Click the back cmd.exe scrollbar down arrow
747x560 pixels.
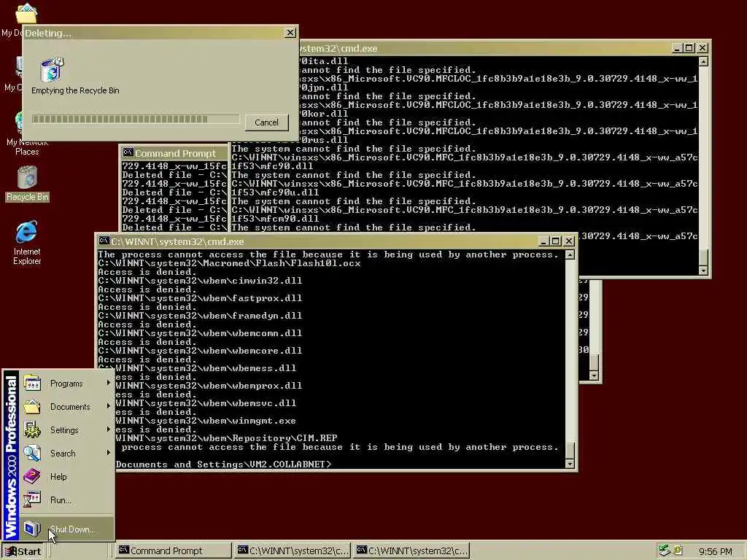pyautogui.click(x=703, y=271)
